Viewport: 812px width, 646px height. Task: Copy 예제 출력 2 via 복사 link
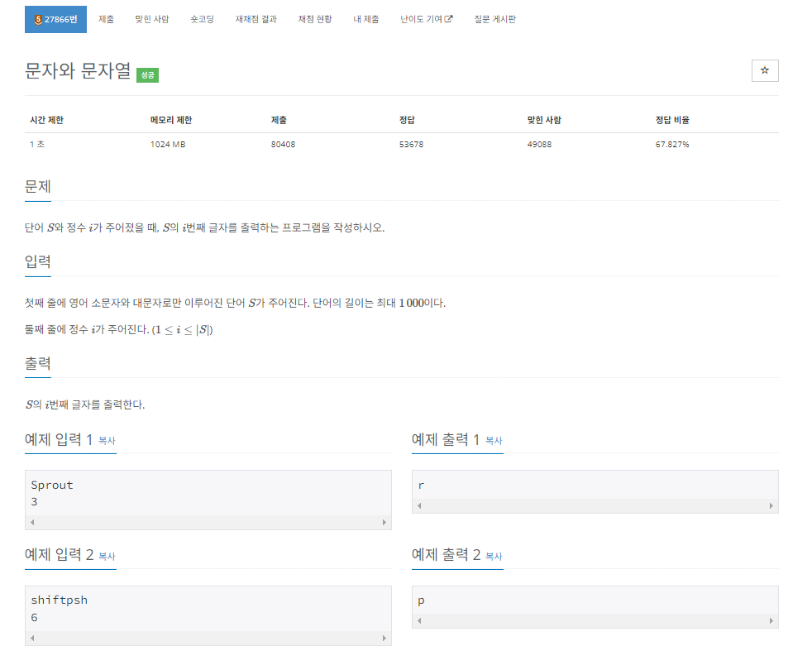pos(494,556)
